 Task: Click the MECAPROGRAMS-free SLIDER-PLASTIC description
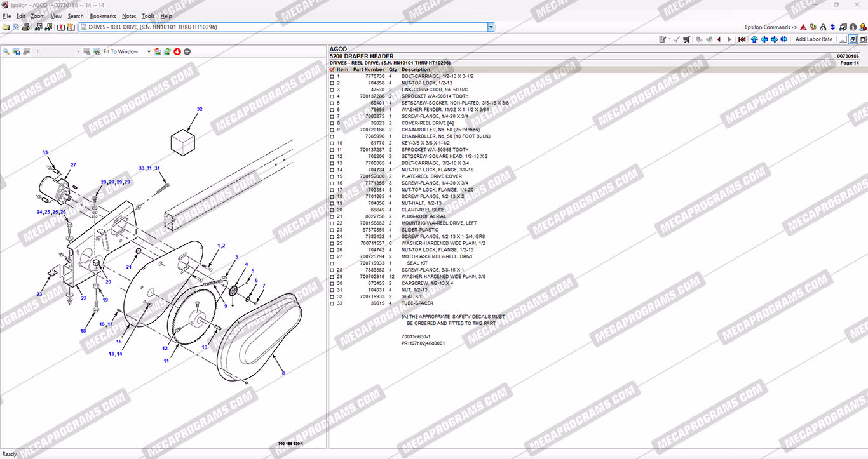(420, 230)
